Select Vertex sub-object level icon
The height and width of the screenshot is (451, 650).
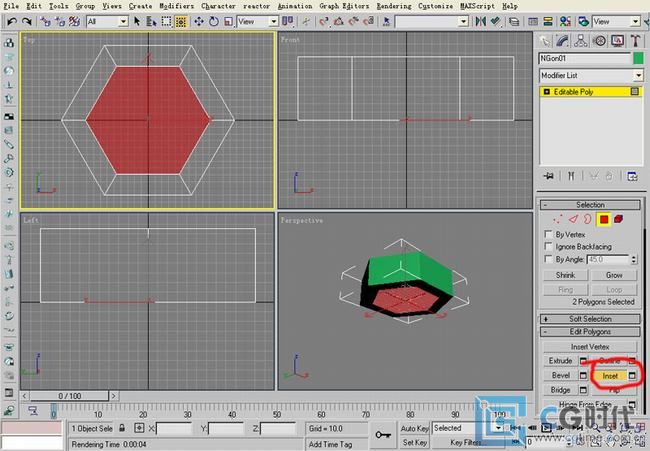pyautogui.click(x=558, y=219)
